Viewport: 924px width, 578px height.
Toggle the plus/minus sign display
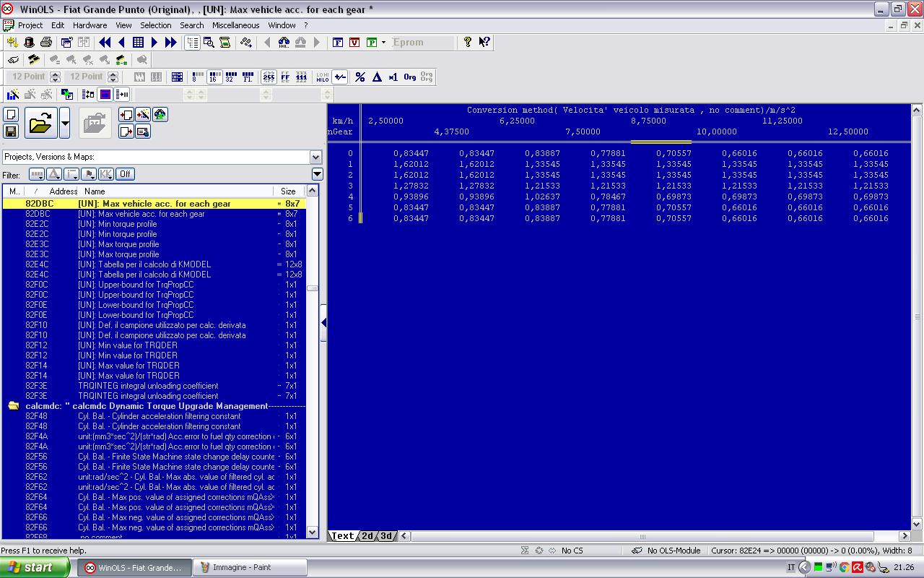[340, 77]
